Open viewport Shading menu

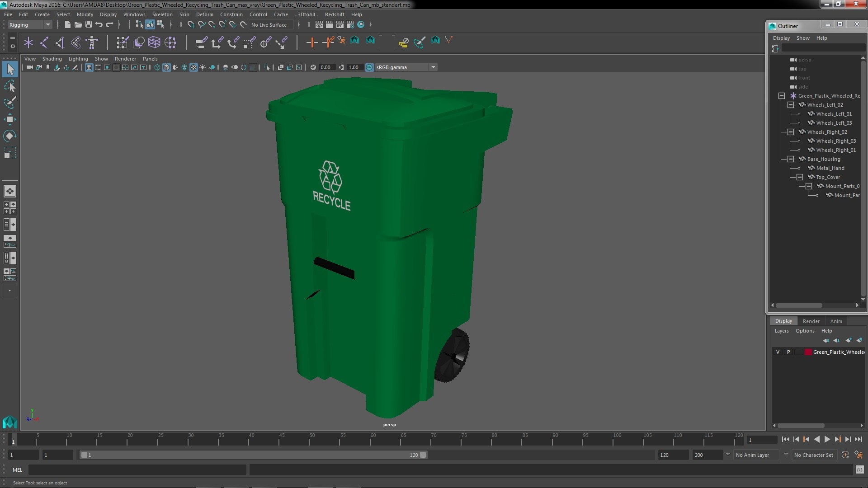tap(52, 59)
